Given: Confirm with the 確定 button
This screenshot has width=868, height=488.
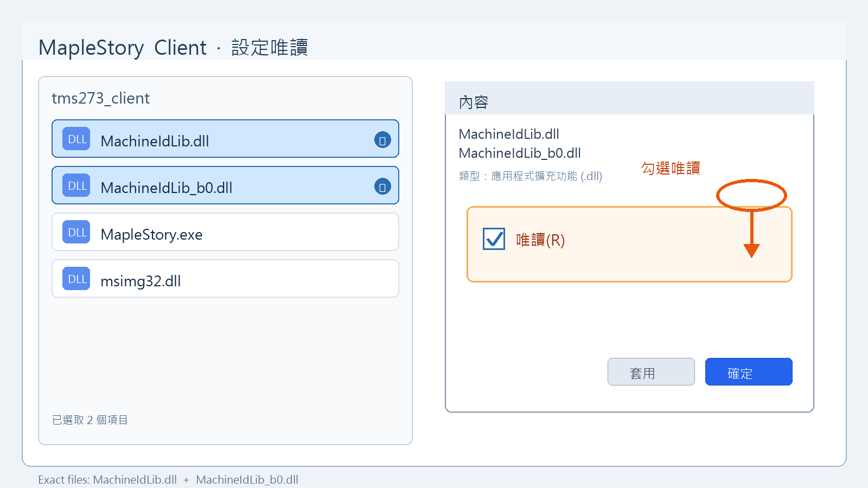Looking at the screenshot, I should coord(749,372).
